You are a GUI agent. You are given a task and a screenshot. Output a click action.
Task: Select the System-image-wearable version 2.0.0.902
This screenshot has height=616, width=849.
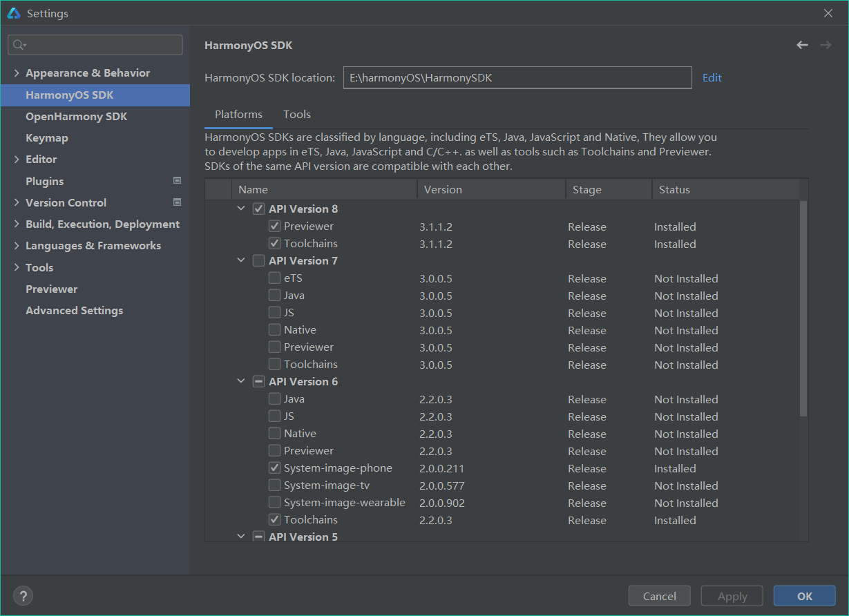tap(442, 503)
